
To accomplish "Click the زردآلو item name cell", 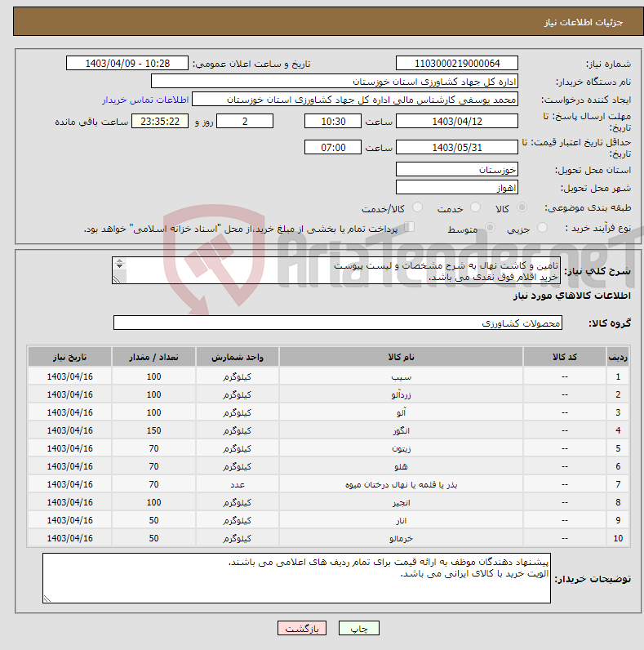I will (401, 394).
